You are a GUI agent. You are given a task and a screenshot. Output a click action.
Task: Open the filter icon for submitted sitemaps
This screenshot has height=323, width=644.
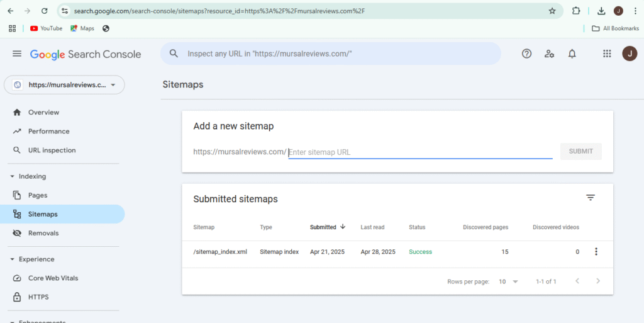coord(590,198)
